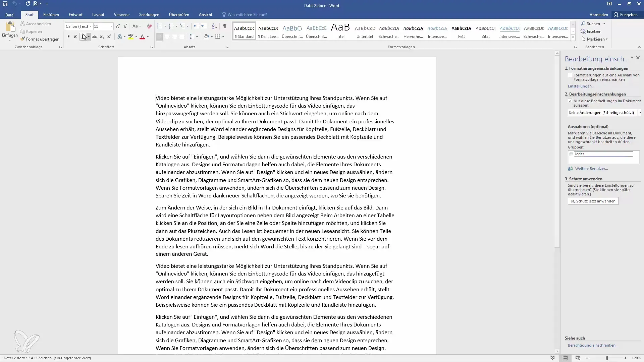
Task: Decrease paragraph indent
Action: tap(197, 26)
